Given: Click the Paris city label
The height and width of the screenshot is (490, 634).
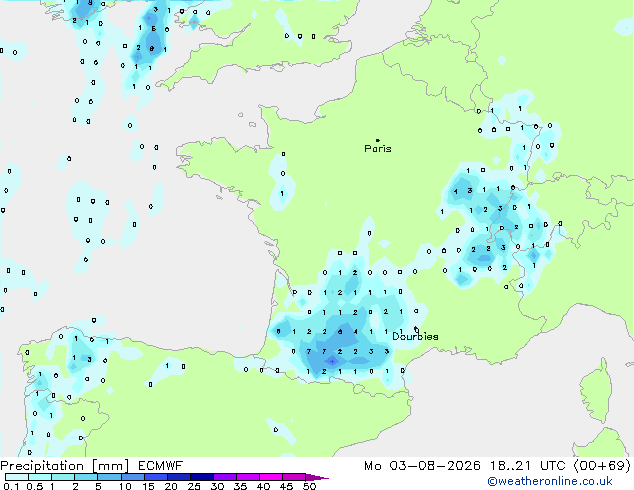Looking at the screenshot, I should click(378, 149).
